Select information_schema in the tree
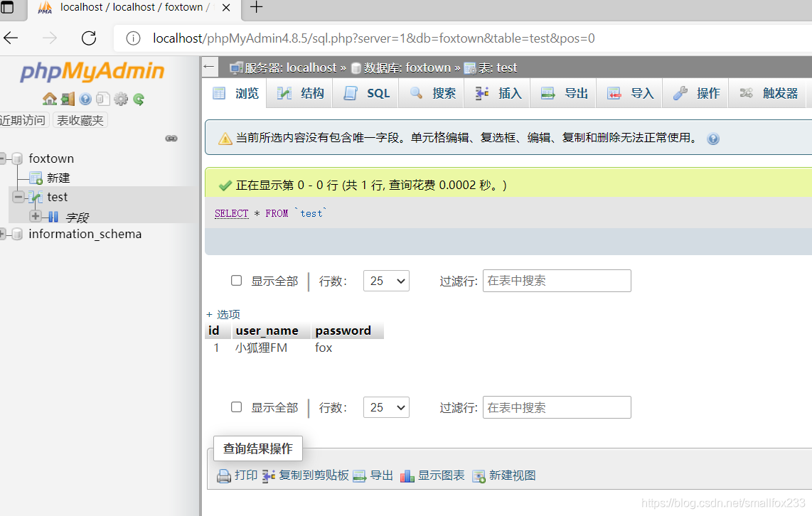 pyautogui.click(x=85, y=234)
